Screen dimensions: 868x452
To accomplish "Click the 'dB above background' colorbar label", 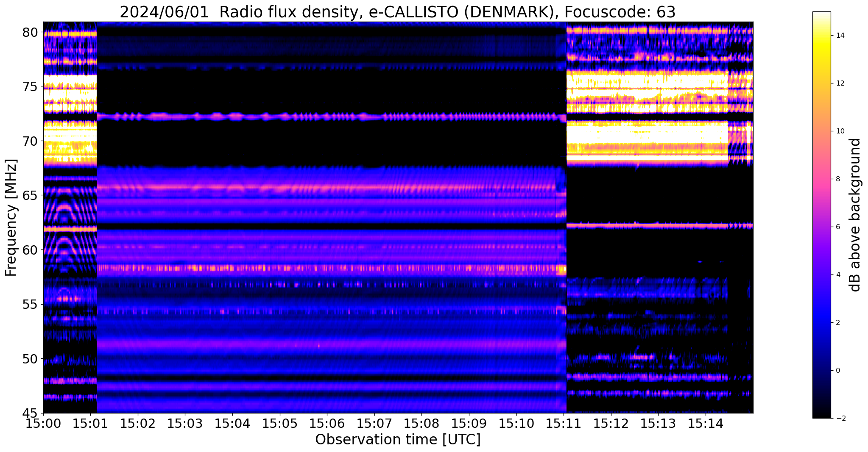I will [855, 215].
